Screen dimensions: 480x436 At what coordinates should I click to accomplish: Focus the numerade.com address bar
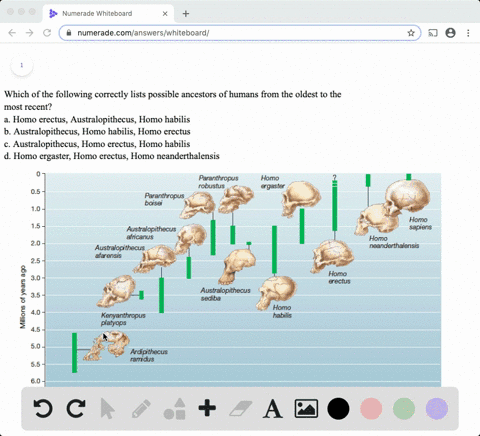tap(240, 33)
